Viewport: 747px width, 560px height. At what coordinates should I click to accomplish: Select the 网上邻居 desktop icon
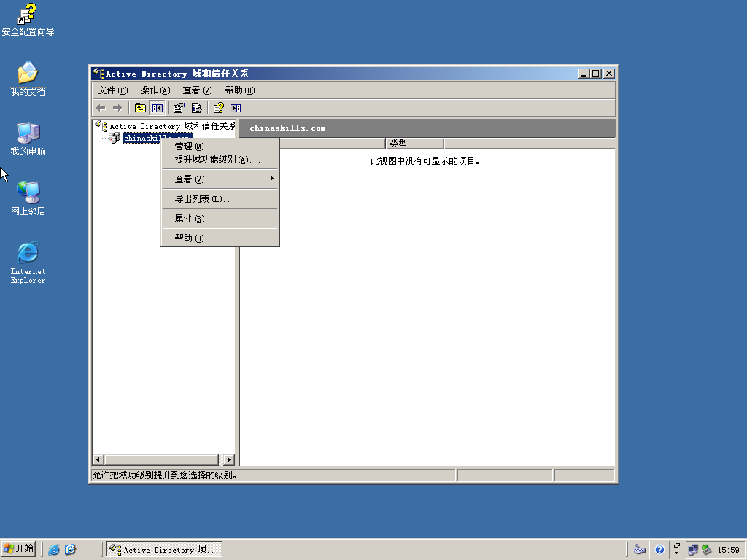tap(28, 198)
